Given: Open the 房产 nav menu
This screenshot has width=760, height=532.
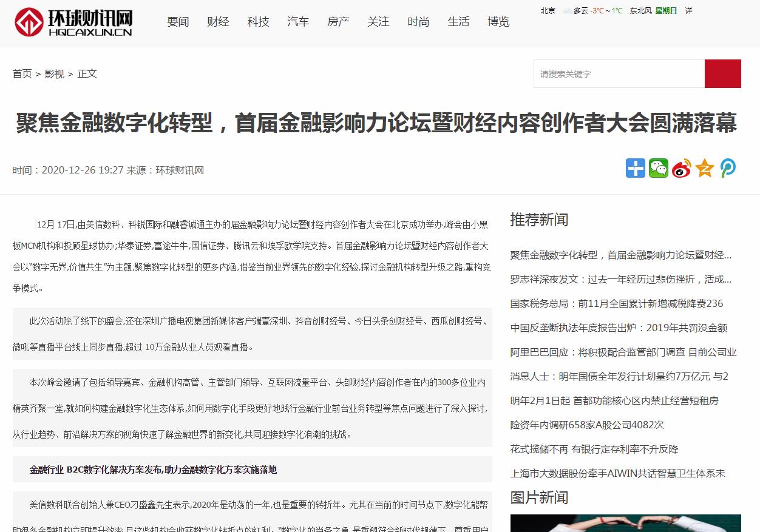Looking at the screenshot, I should pyautogui.click(x=338, y=22).
